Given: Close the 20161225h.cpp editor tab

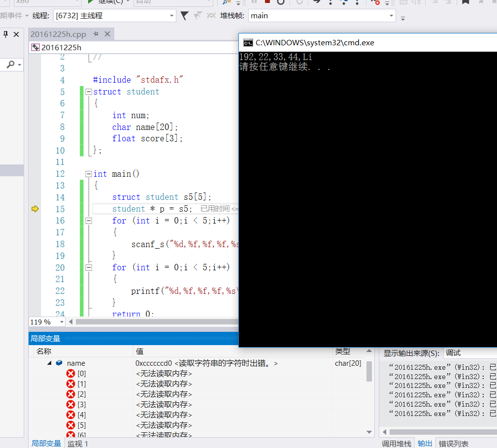Looking at the screenshot, I should coord(107,34).
